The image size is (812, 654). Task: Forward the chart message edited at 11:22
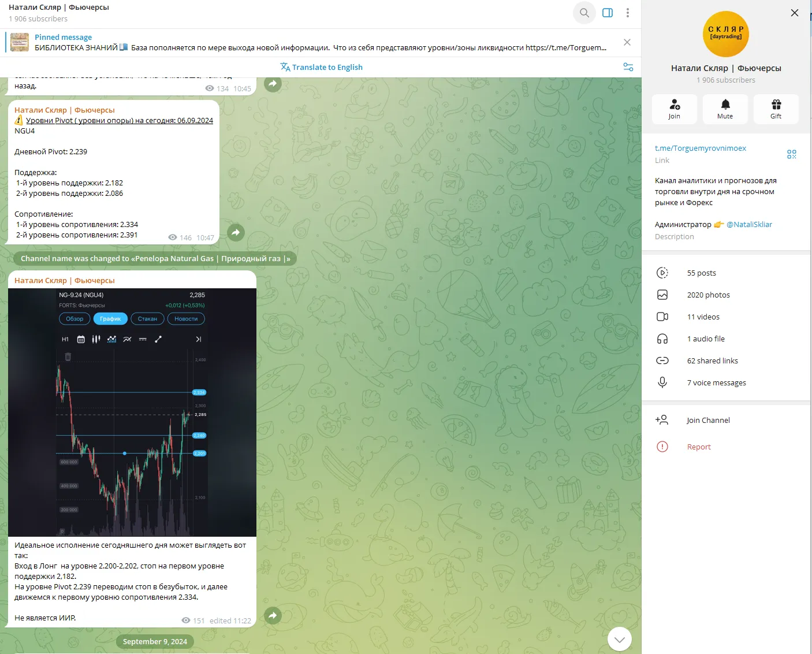[x=273, y=615]
